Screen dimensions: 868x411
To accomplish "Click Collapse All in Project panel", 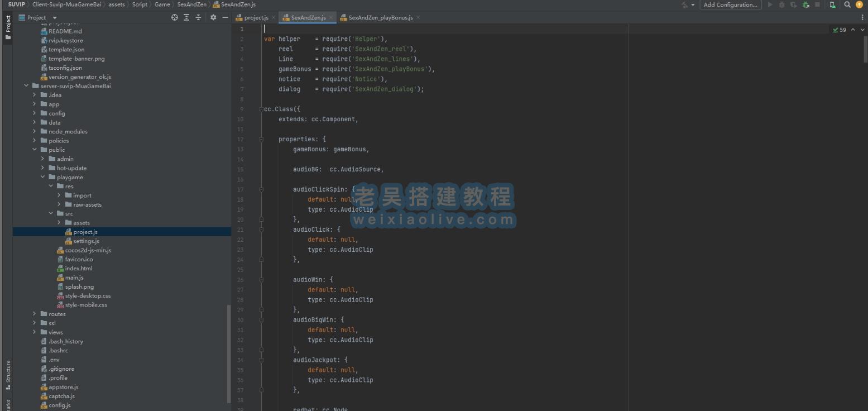I will tap(198, 18).
